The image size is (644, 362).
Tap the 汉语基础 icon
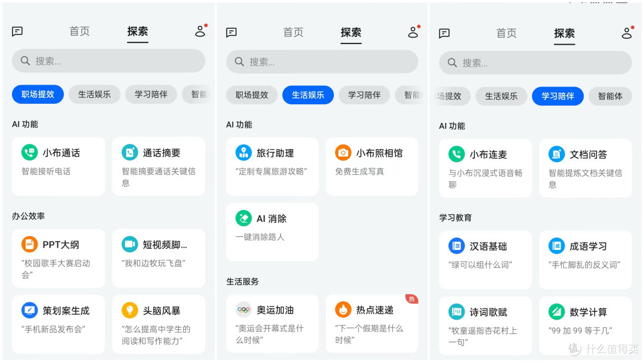tap(457, 246)
